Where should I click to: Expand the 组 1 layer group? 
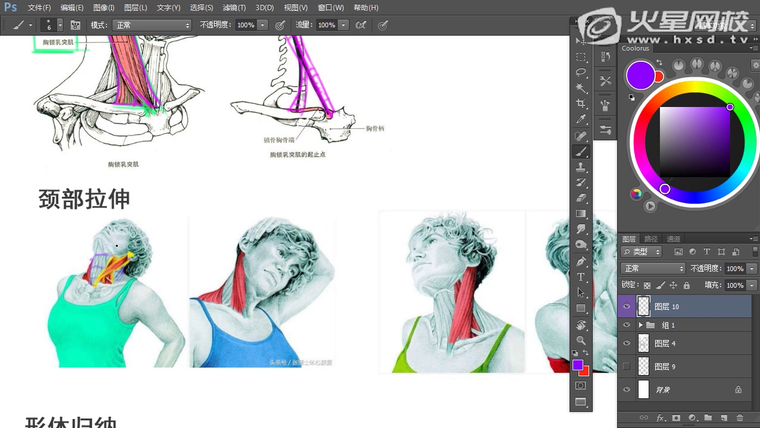click(x=640, y=325)
